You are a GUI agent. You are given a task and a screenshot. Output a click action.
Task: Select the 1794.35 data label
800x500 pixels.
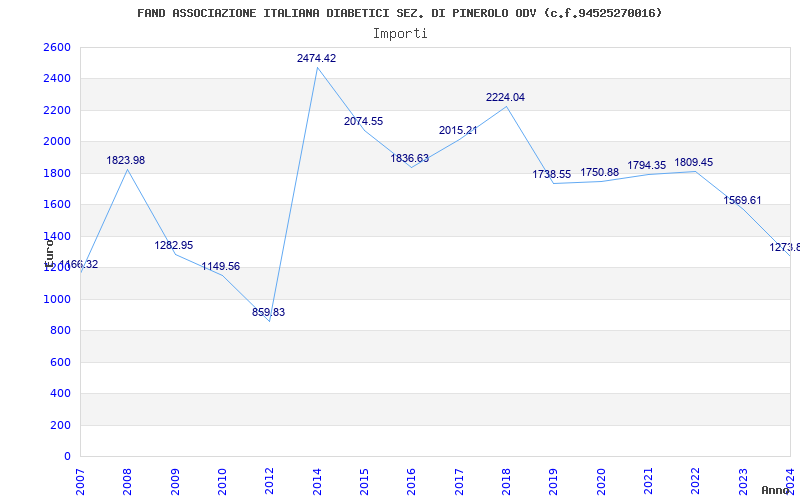646,165
